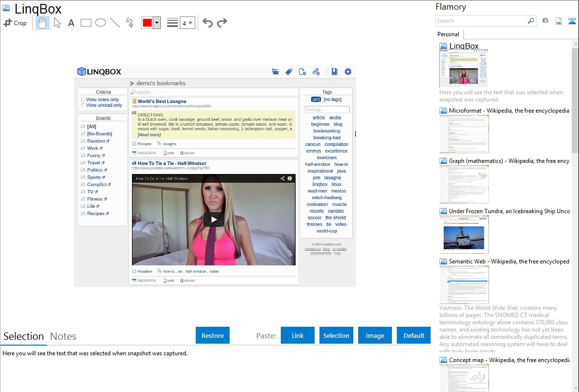This screenshot has width=579, height=392.
Task: Click the magnifier icon in Flamory search
Action: [531, 21]
